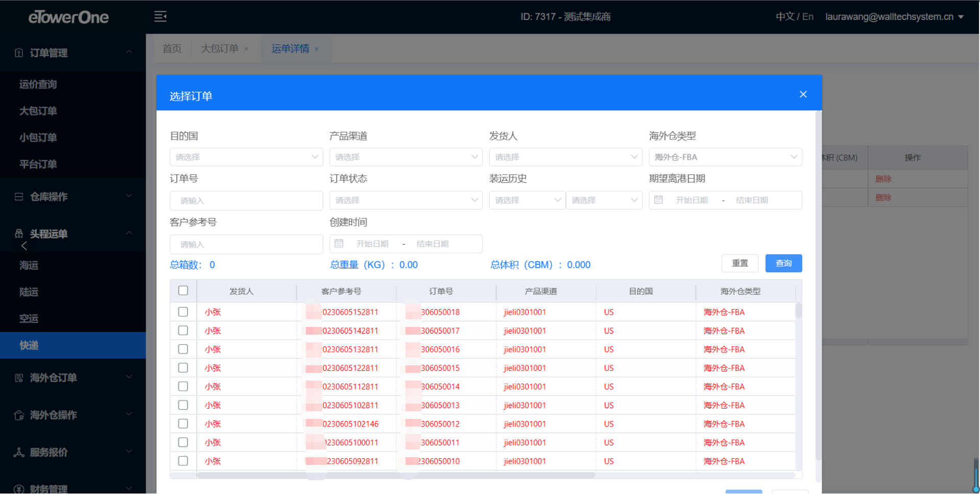The image size is (980, 494).
Task: Click the 仓库操作 sidebar icon
Action: coord(19,197)
